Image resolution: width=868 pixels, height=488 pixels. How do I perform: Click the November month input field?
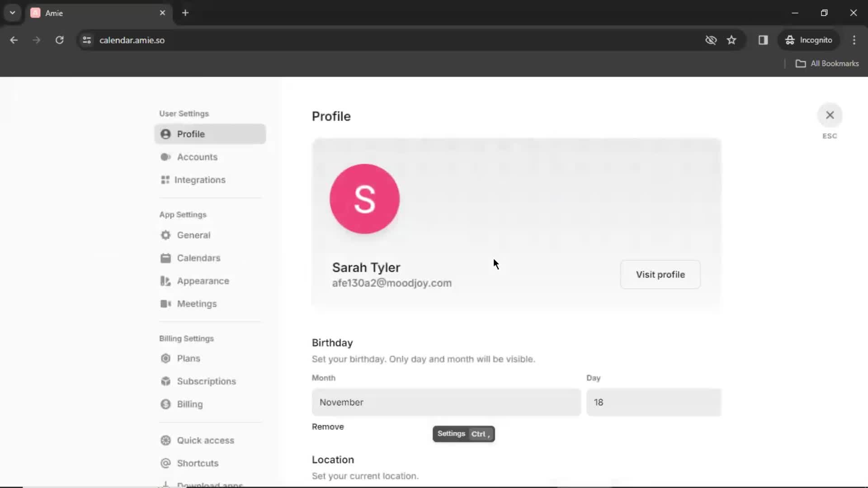click(445, 402)
